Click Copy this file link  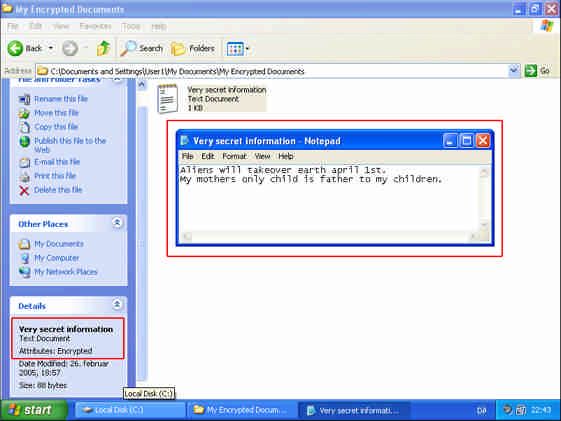[x=56, y=127]
